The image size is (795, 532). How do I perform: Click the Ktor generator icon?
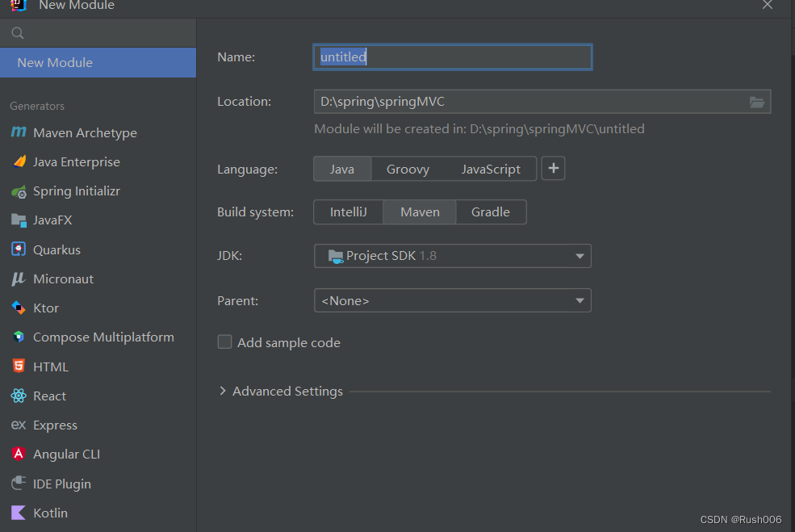(x=19, y=308)
